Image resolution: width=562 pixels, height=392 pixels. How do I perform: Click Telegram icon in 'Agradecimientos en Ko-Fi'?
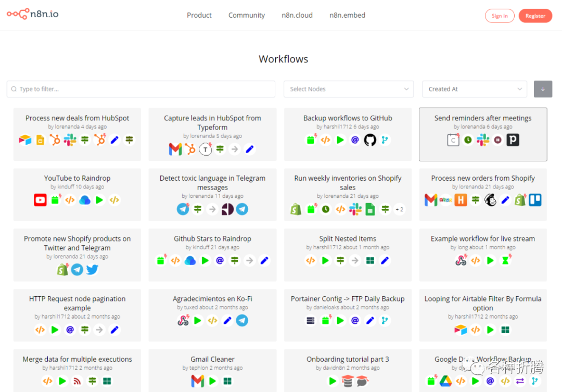click(242, 321)
